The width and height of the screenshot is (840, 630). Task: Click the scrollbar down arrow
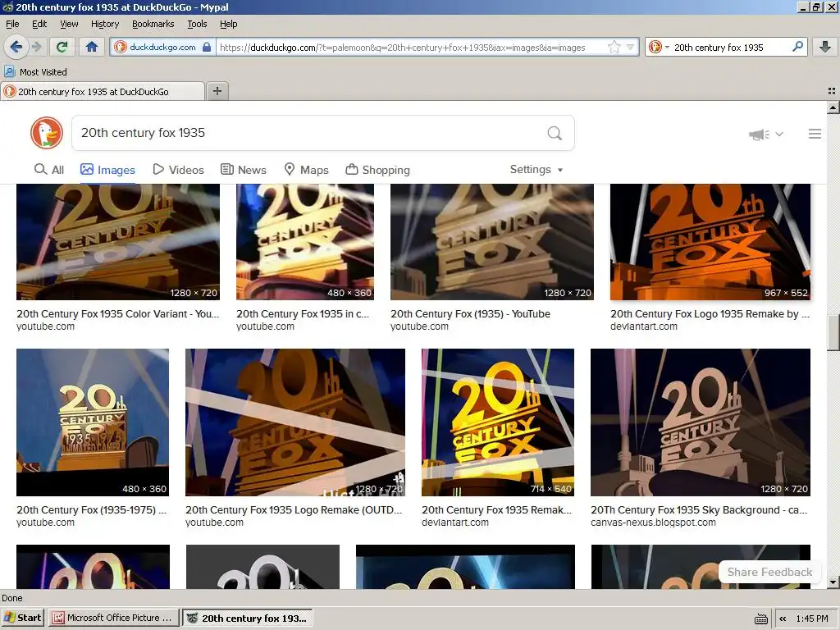(x=833, y=582)
